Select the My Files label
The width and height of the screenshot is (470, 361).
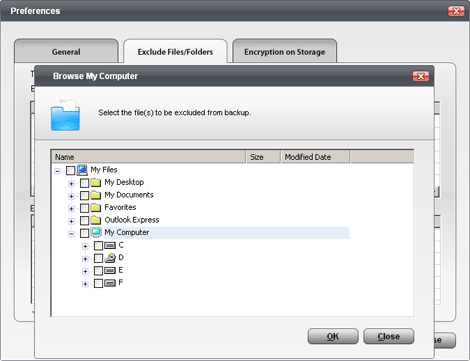(x=104, y=170)
